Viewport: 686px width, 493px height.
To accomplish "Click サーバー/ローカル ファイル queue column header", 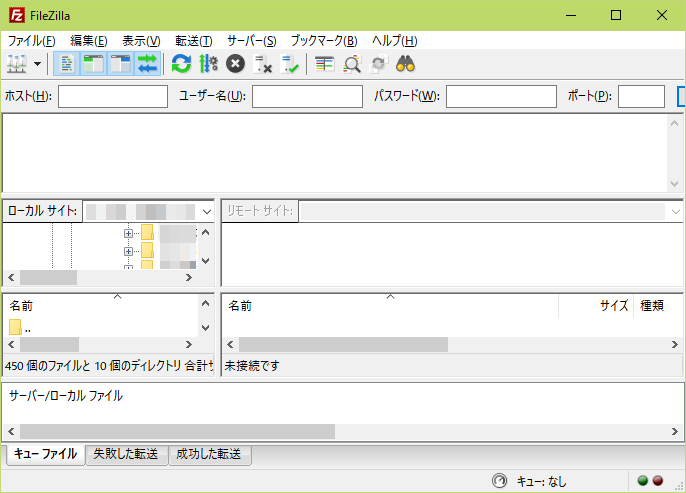I will point(66,396).
